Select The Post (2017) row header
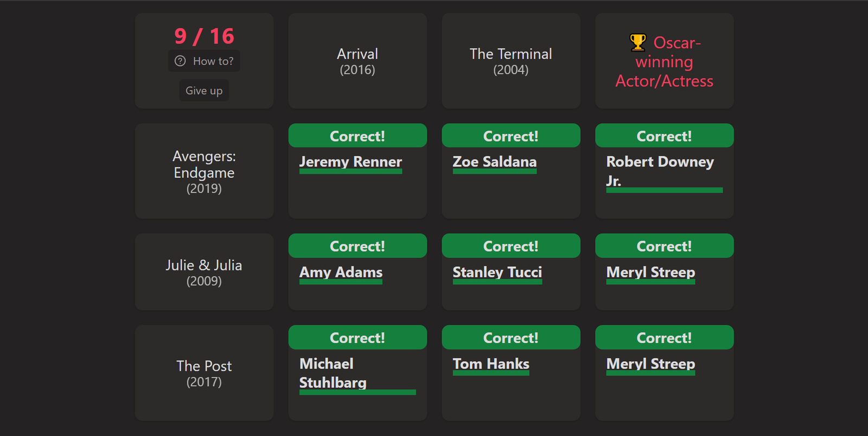Image resolution: width=868 pixels, height=436 pixels. coord(204,373)
